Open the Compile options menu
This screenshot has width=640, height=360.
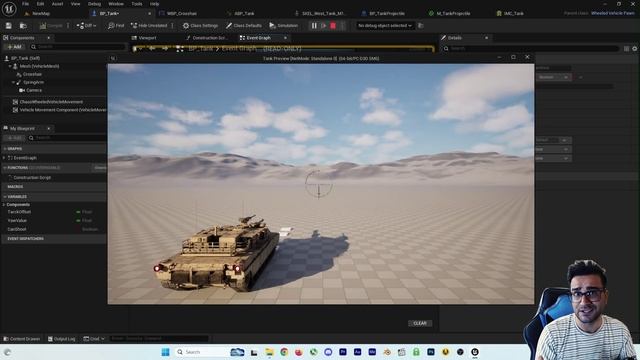[x=68, y=25]
